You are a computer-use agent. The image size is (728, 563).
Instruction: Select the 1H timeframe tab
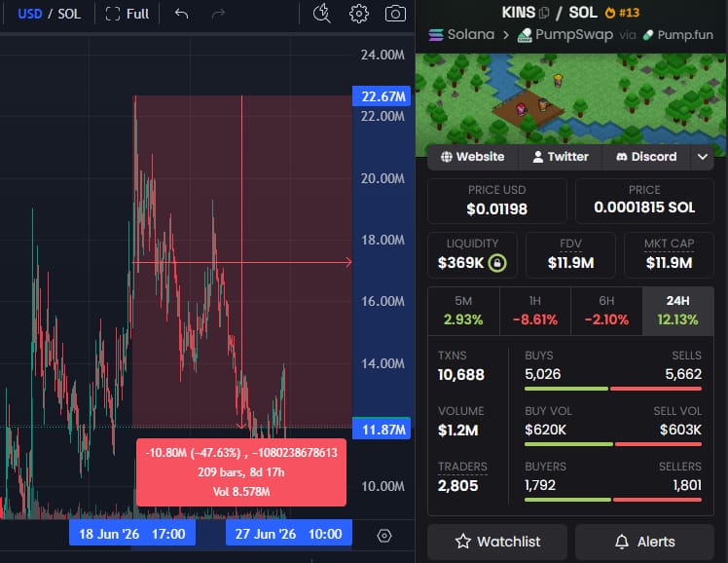pos(535,311)
